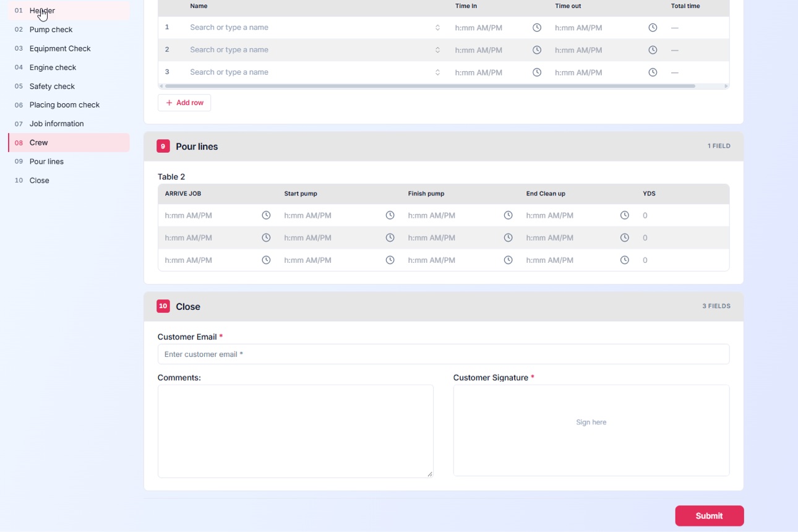This screenshot has width=798, height=532.
Task: Open Time out clock picker, crew row 2
Action: (x=653, y=50)
